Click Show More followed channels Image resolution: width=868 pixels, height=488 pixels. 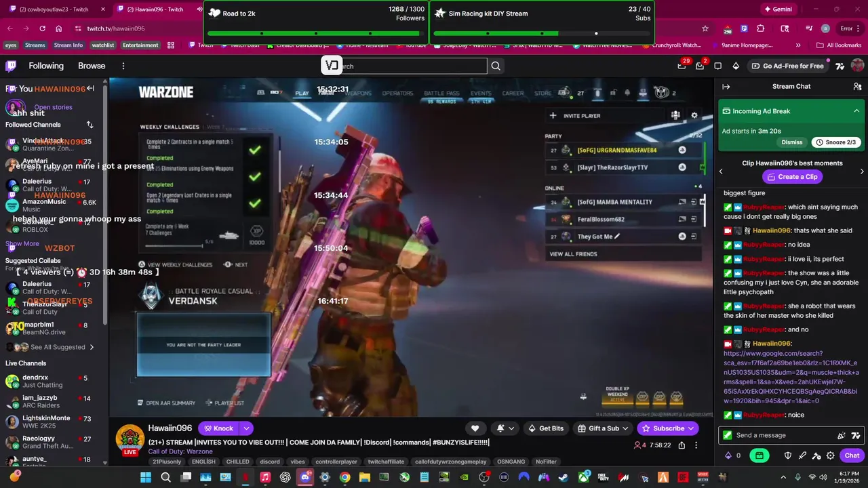tap(22, 244)
